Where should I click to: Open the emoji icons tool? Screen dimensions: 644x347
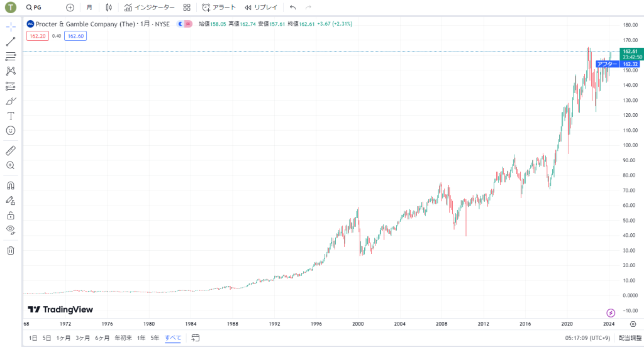(11, 131)
